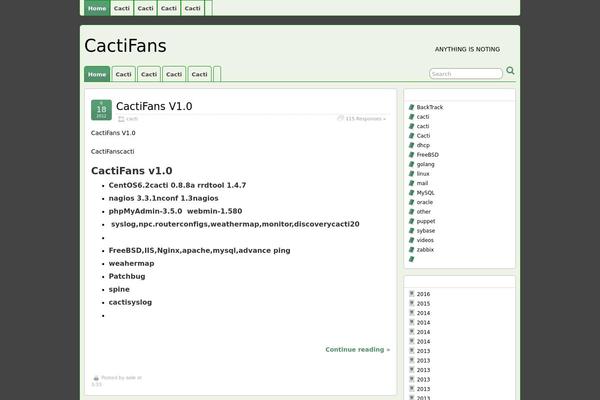Screen dimensions: 600x400
Task: Open the 115 Responses link
Action: 365,119
